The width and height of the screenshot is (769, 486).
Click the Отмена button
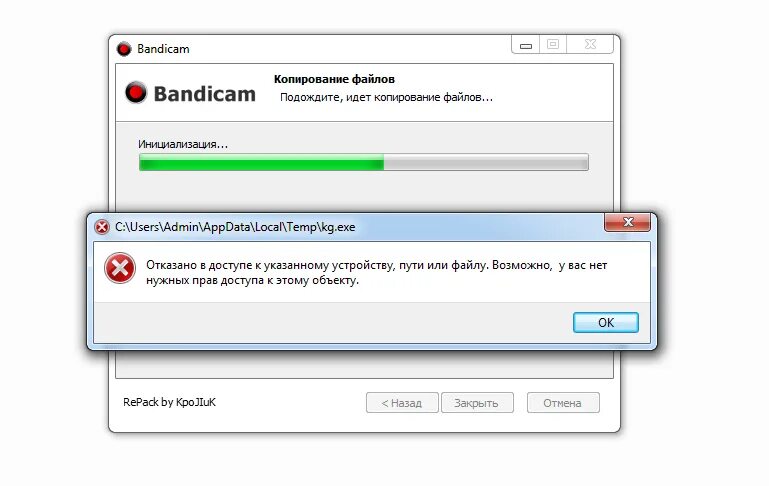point(563,403)
